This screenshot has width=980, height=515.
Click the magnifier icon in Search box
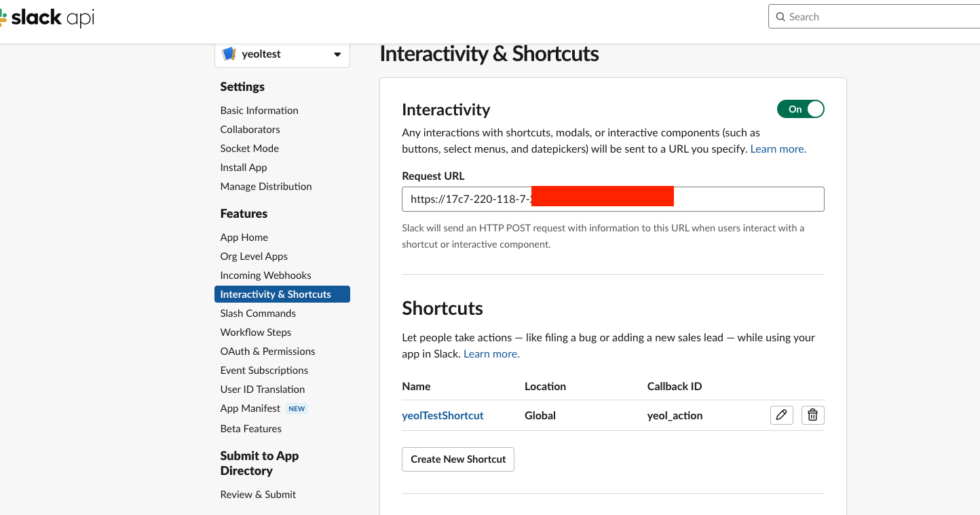(780, 17)
